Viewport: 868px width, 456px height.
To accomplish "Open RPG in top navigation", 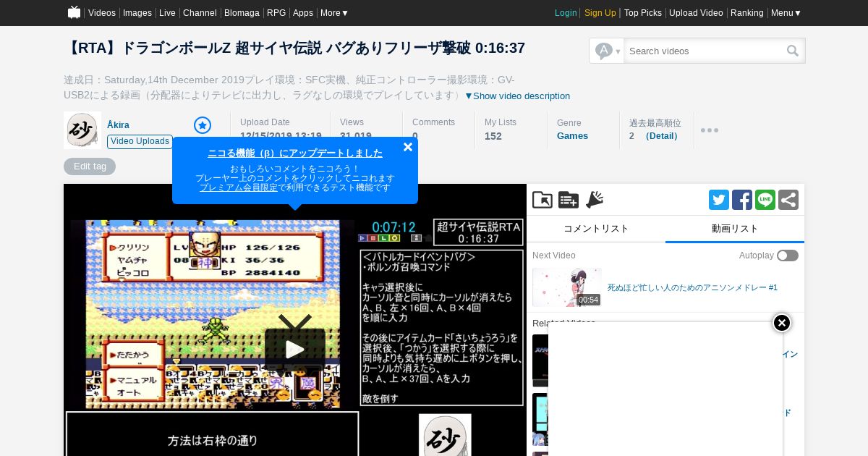I will click(x=276, y=13).
